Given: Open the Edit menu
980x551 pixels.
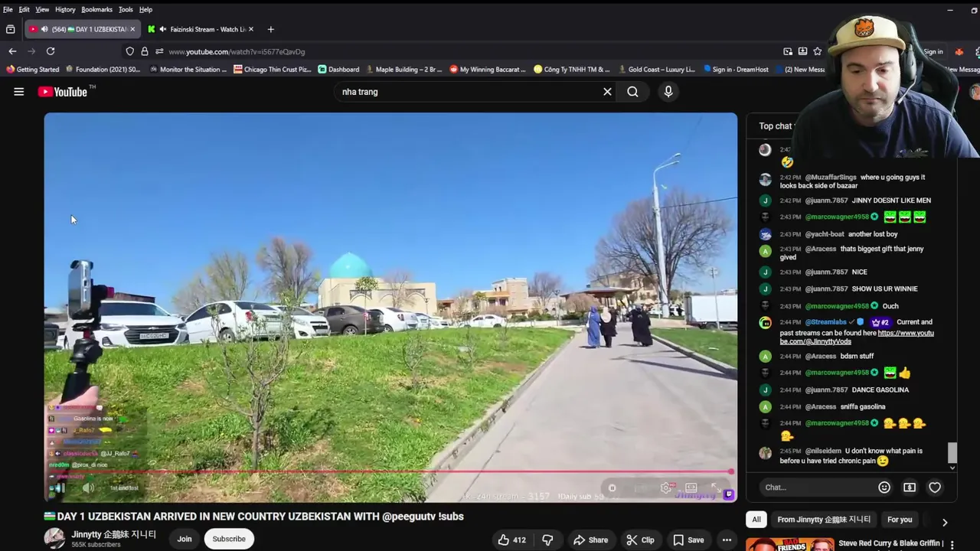Looking at the screenshot, I should [x=24, y=9].
